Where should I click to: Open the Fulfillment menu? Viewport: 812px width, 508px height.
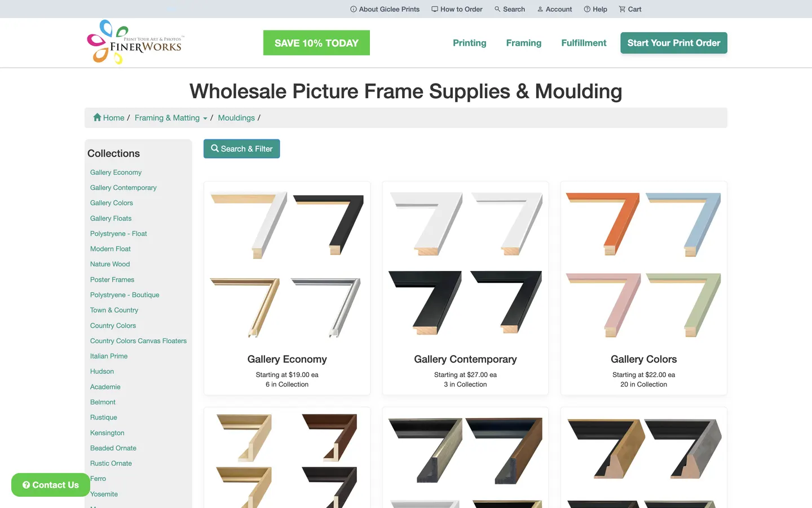[x=584, y=43]
